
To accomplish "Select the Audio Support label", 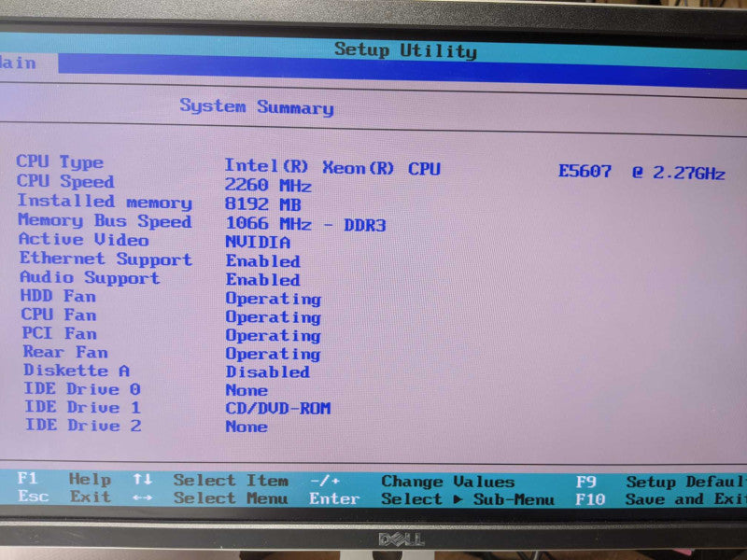I will point(90,277).
